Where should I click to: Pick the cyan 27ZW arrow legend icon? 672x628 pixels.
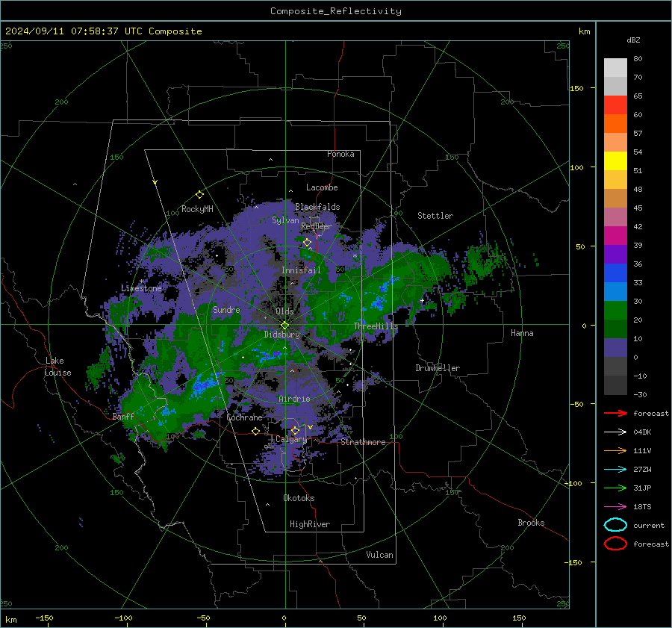[x=615, y=470]
